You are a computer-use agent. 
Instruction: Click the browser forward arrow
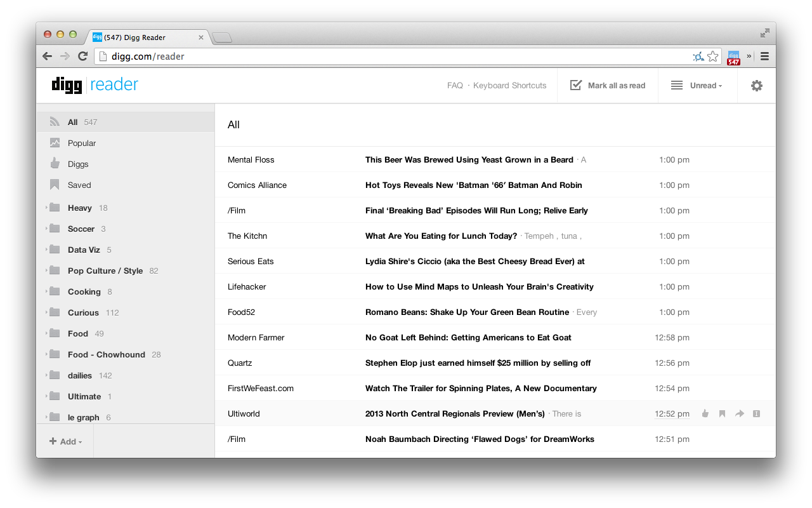click(x=65, y=56)
